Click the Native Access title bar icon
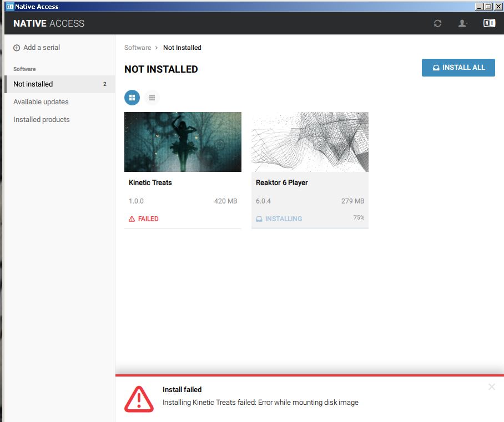The image size is (504, 422). coord(10,7)
